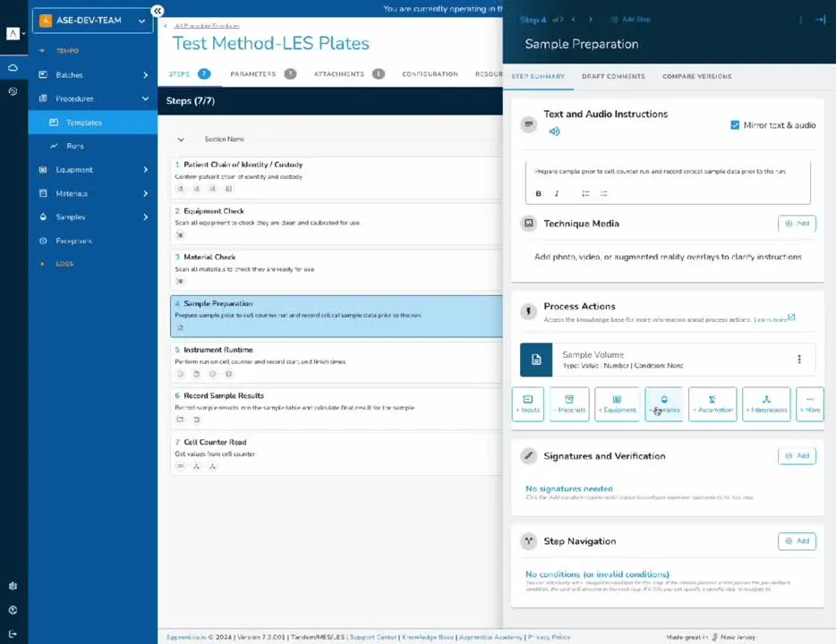Select step 5 Instrument Runtime
This screenshot has height=644, width=836.
[x=337, y=362]
